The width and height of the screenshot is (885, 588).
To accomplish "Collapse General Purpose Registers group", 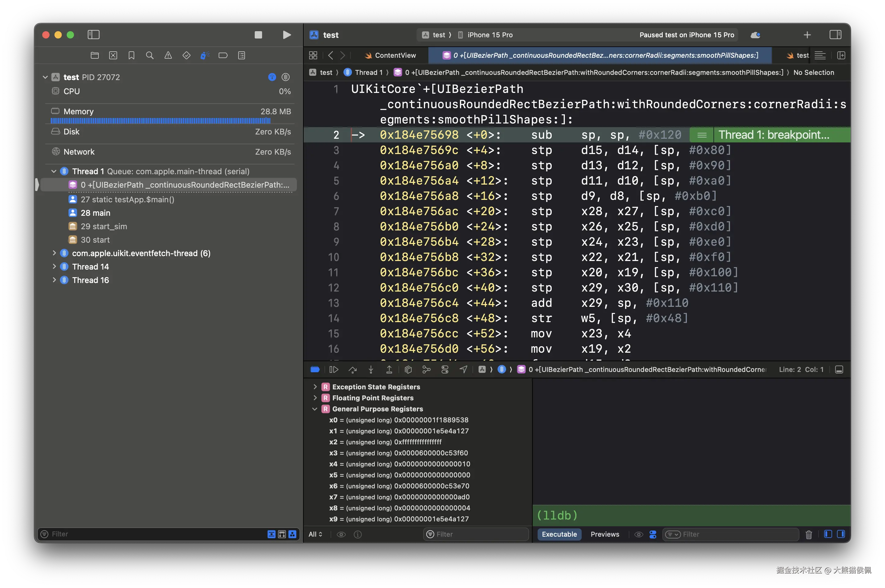I will tap(315, 409).
